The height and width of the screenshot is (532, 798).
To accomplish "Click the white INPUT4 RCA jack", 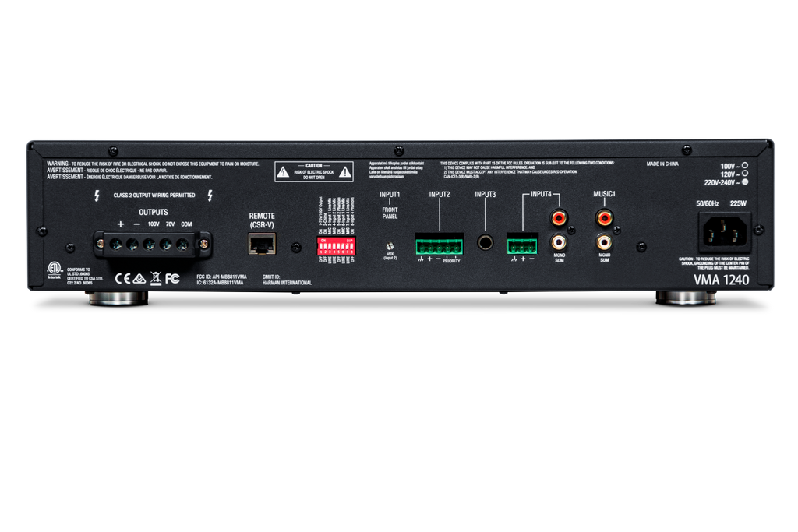I will click(558, 242).
